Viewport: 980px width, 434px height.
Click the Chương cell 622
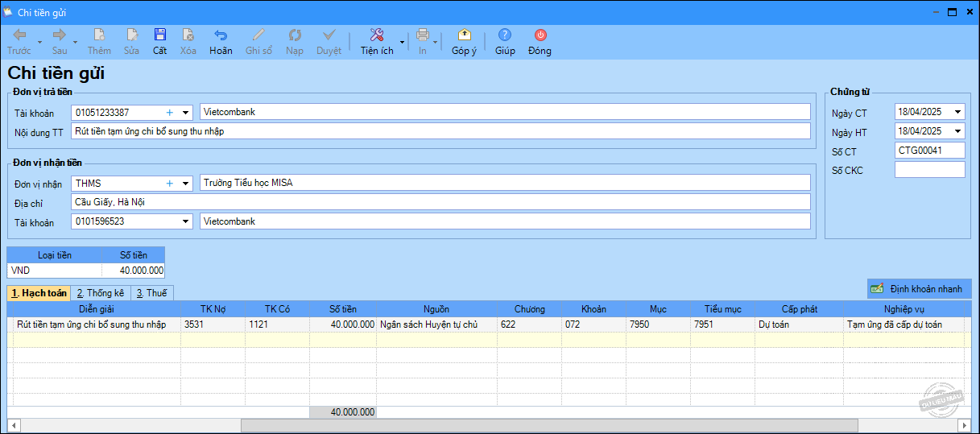(529, 324)
